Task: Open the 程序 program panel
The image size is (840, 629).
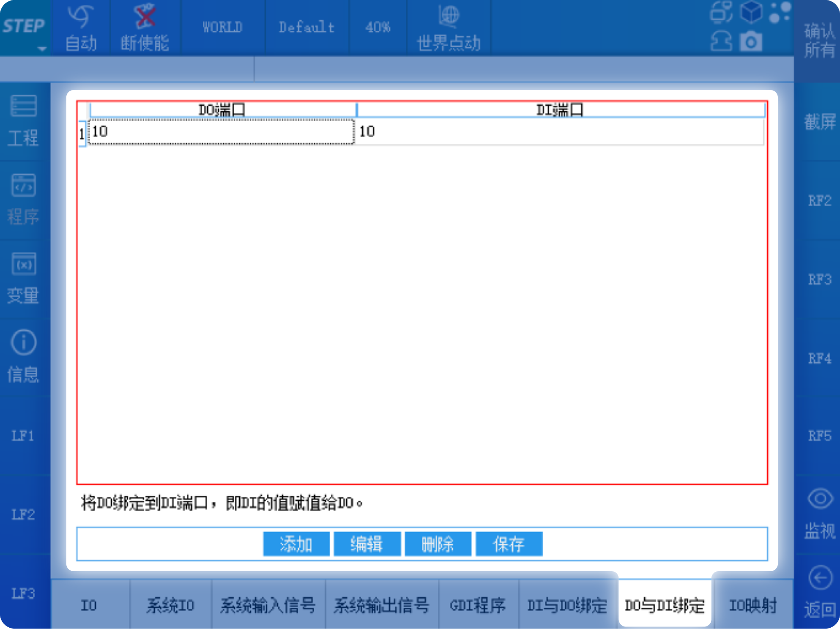Action: point(24,200)
